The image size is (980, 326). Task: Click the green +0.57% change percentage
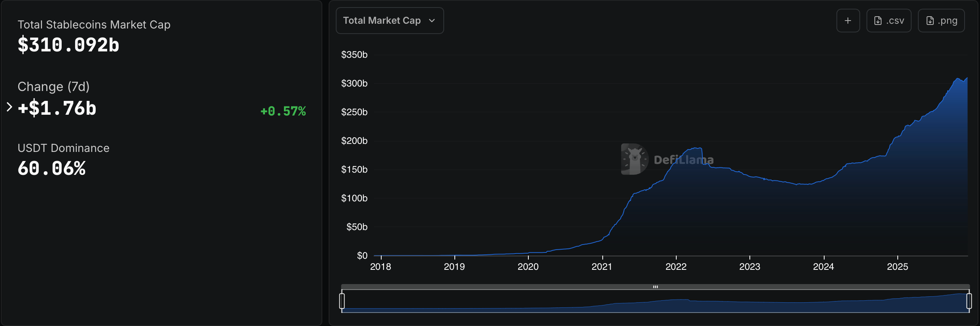[283, 111]
